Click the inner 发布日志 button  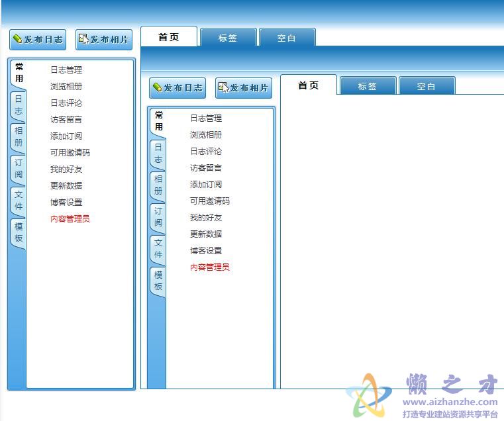tap(177, 88)
